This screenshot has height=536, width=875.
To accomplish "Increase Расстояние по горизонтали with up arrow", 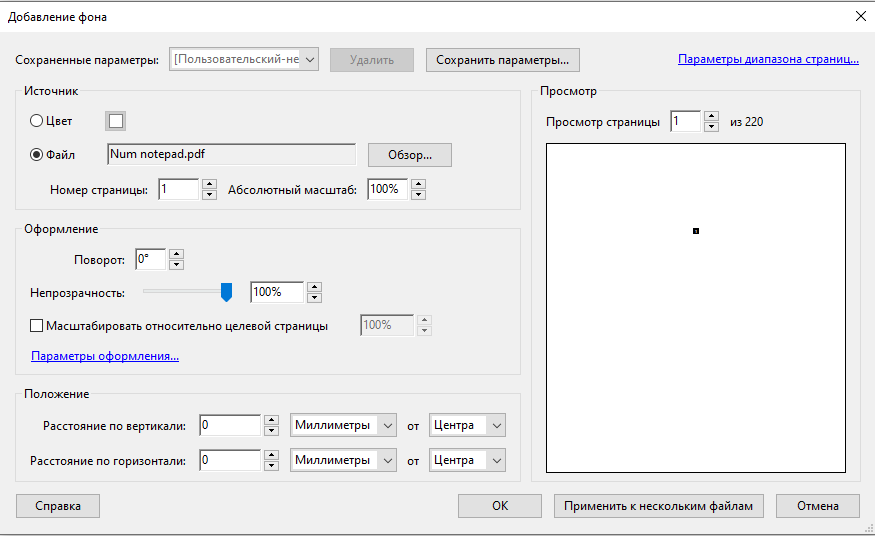I will pos(271,455).
